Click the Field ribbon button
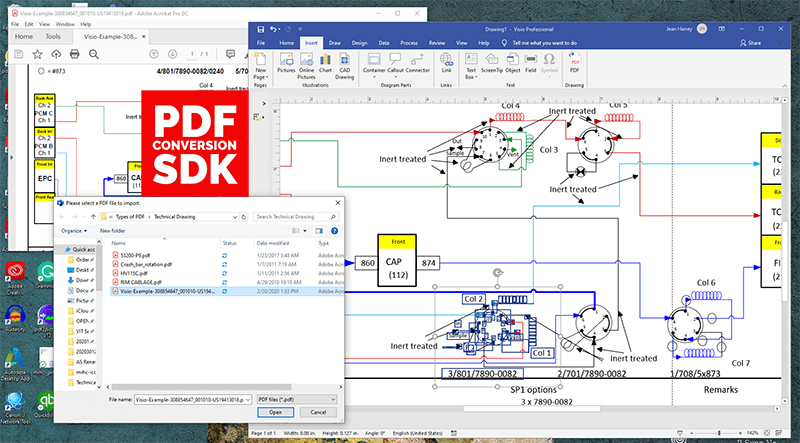Viewport: 800px width, 443px height. [x=531, y=63]
